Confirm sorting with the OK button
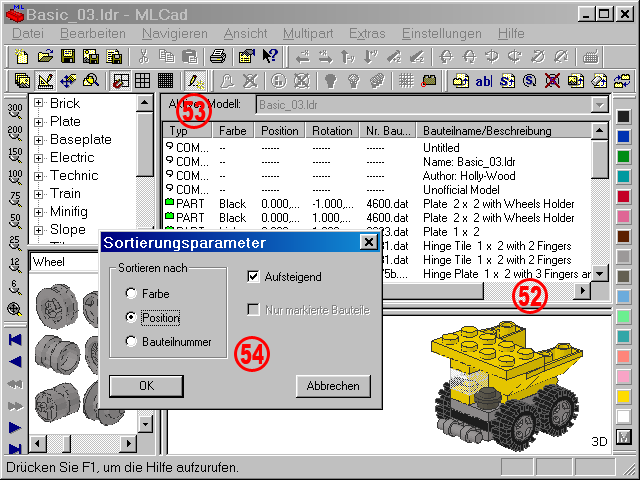The height and width of the screenshot is (480, 640). [x=146, y=386]
